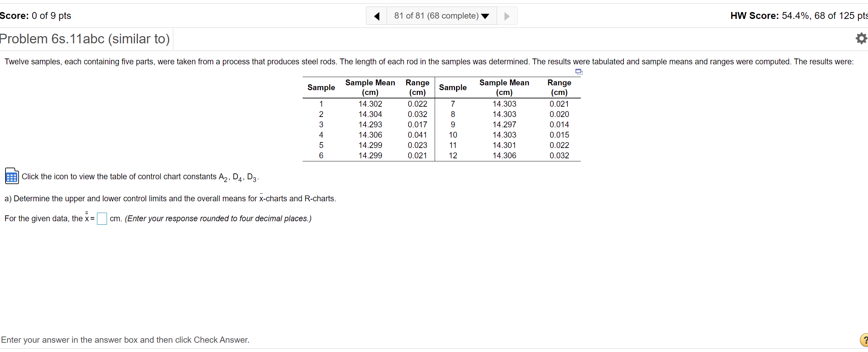This screenshot has height=352, width=868.
Task: Click the 'Click the icon to view the table' text
Action: [140, 177]
